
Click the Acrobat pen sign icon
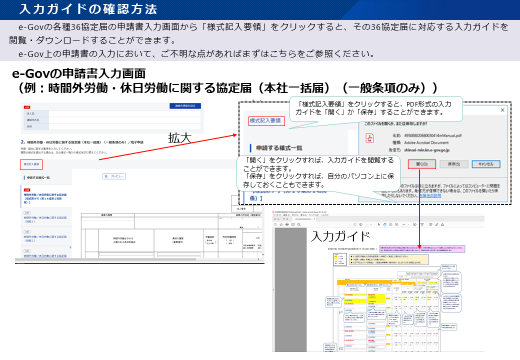coord(437,225)
